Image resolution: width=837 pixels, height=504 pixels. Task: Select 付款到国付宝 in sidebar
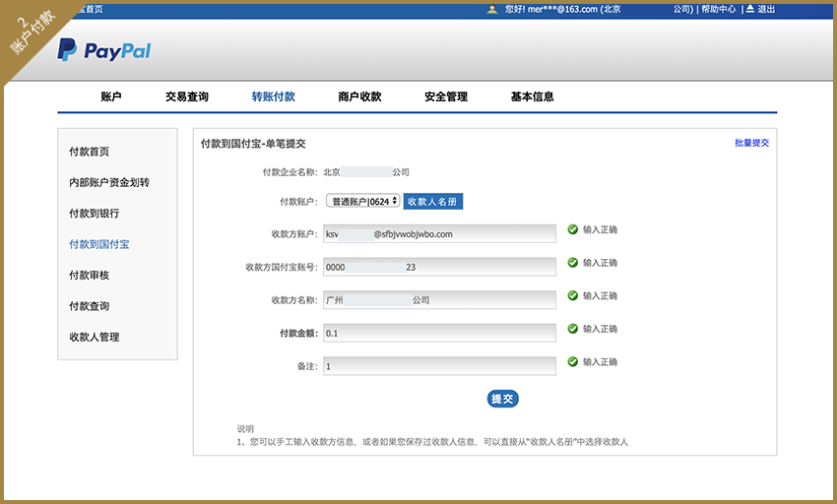tap(99, 244)
